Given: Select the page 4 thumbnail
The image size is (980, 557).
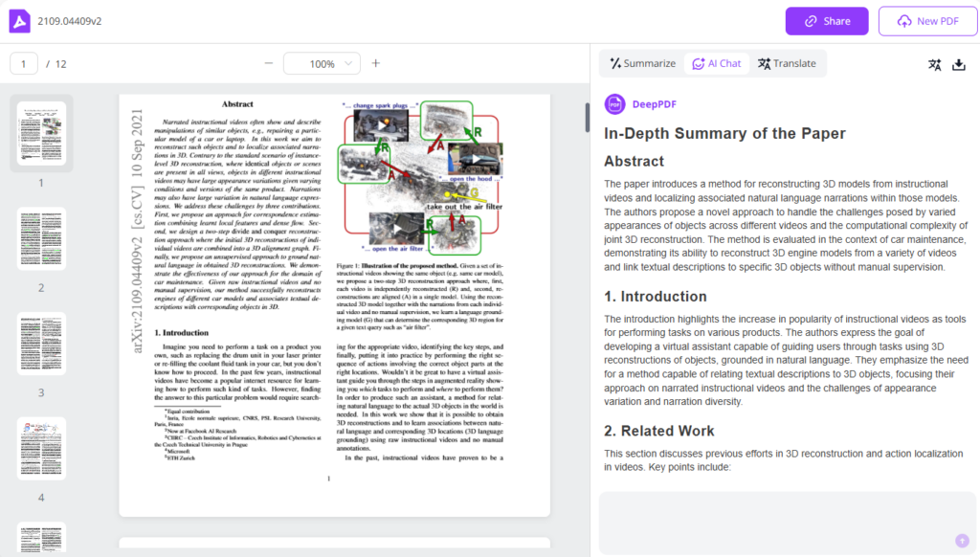Looking at the screenshot, I should pyautogui.click(x=41, y=448).
